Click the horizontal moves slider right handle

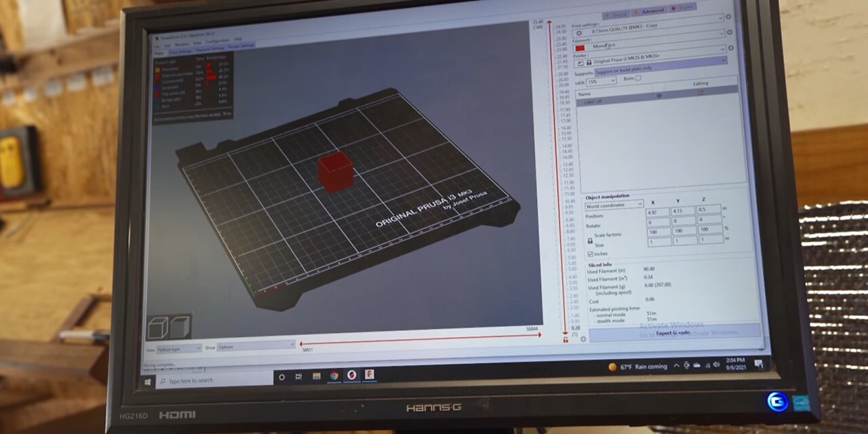(x=540, y=334)
